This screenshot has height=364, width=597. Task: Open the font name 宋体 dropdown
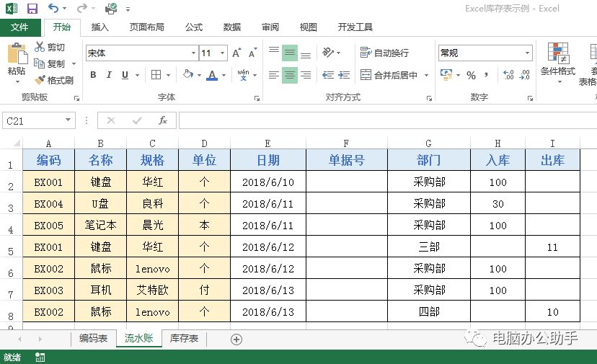point(193,53)
